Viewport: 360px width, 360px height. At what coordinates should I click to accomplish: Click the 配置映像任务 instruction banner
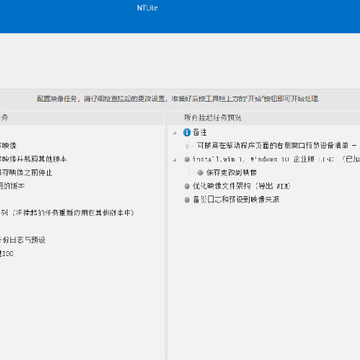(178, 99)
